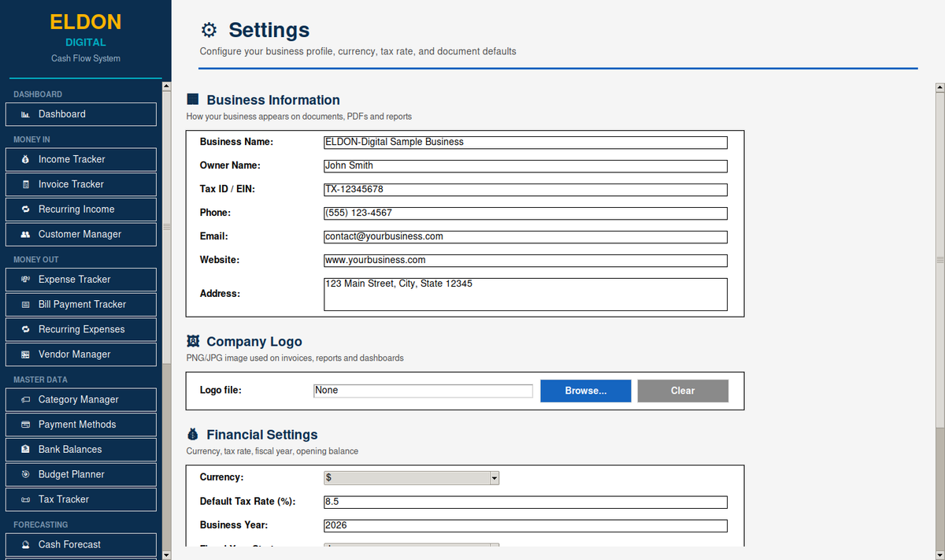Click the Phone number field

tap(525, 213)
